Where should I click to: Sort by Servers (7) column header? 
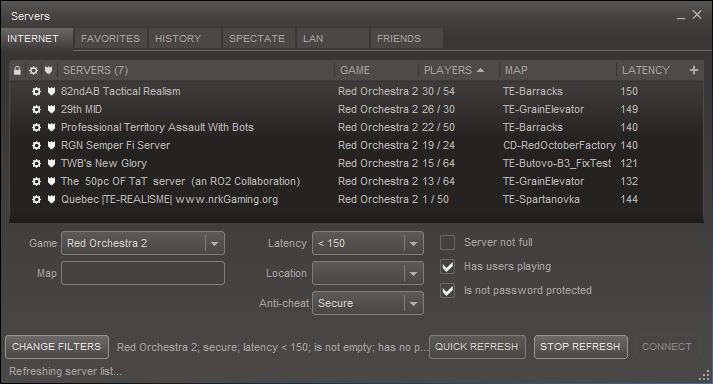pyautogui.click(x=196, y=70)
